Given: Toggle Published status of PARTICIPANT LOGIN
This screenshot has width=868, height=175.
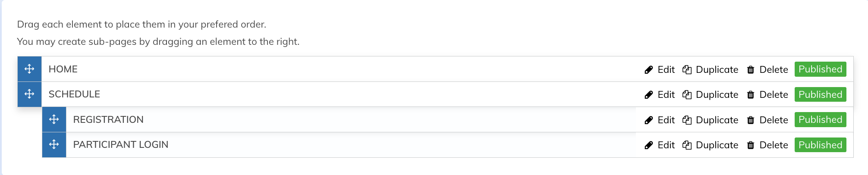Looking at the screenshot, I should [x=820, y=145].
